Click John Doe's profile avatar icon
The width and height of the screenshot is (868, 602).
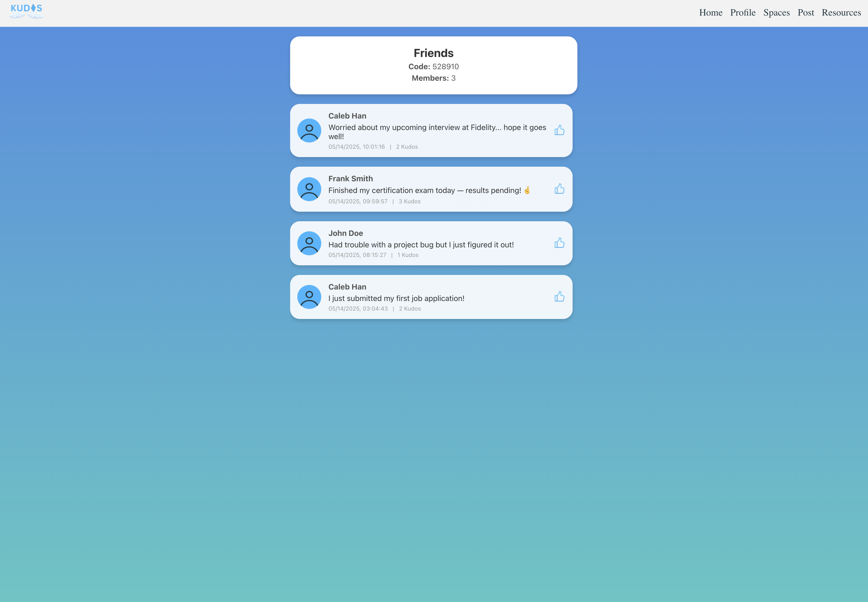pos(309,243)
